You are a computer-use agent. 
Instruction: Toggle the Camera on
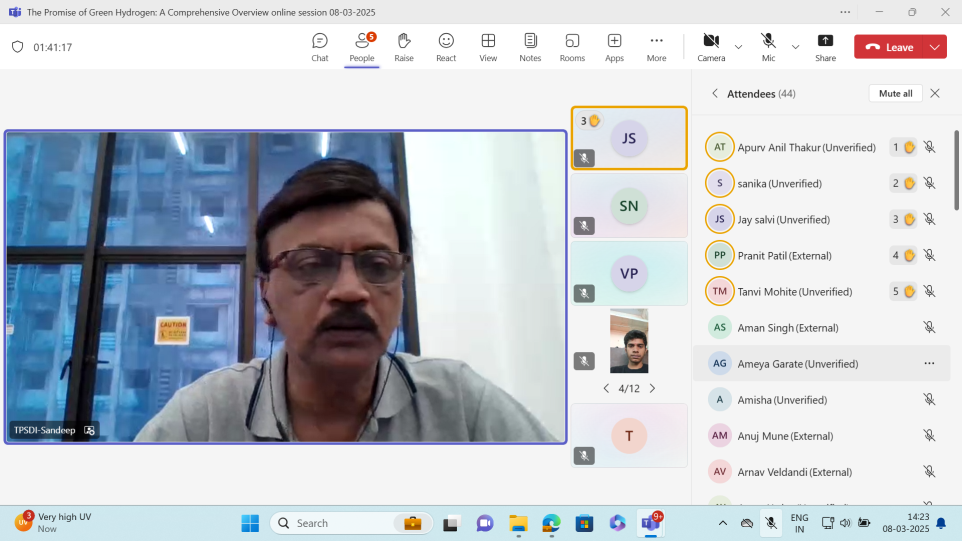711,46
